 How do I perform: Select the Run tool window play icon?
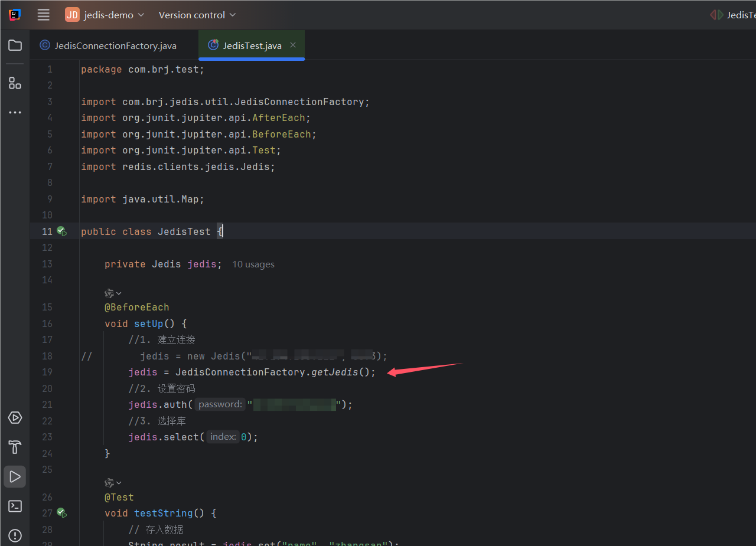coord(15,476)
